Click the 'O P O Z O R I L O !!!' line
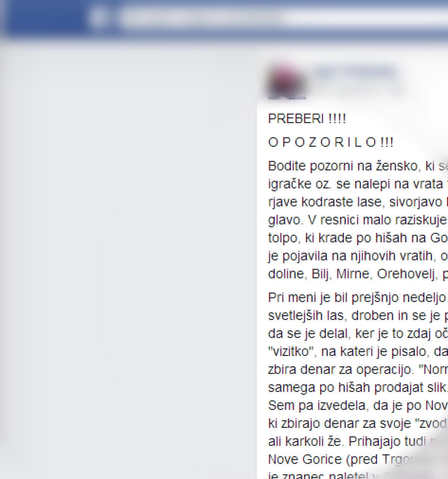Viewport: 448px width, 479px height. [x=331, y=143]
